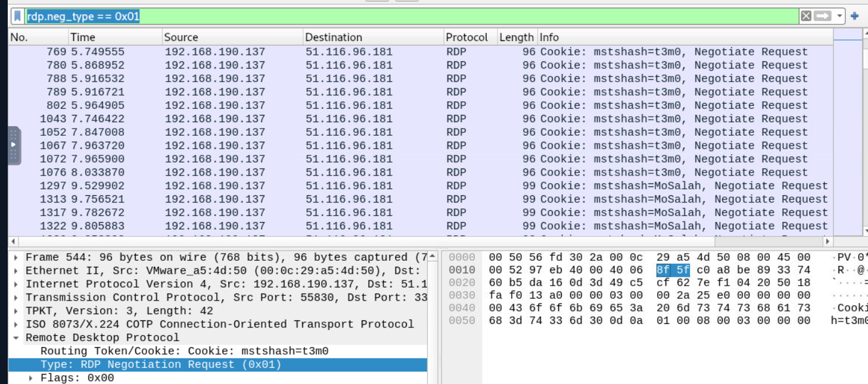Click RDP protocol cell of packet 1313
This screenshot has height=384, width=868.
[x=456, y=199]
